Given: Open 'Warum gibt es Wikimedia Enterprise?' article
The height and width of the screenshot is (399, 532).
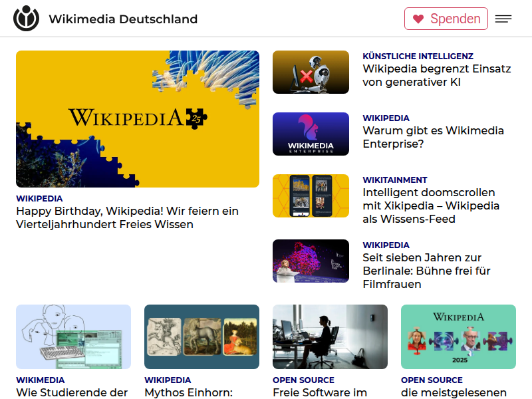Looking at the screenshot, I should (x=434, y=137).
